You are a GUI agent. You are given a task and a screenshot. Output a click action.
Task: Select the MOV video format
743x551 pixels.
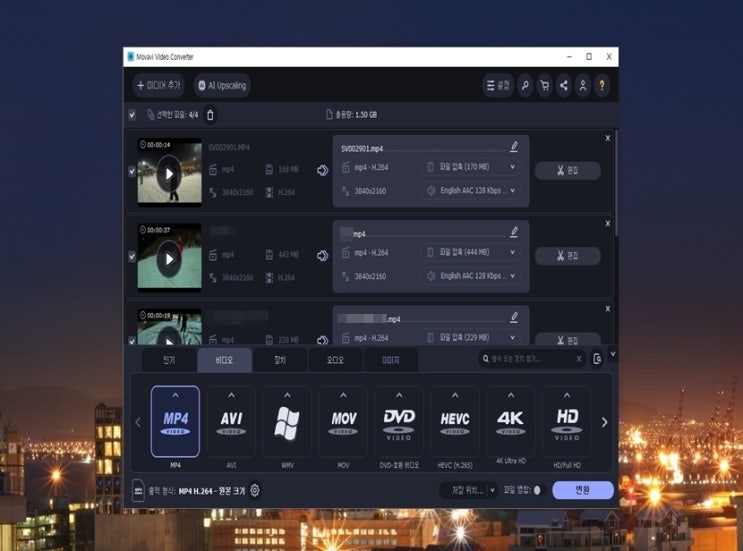(343, 422)
